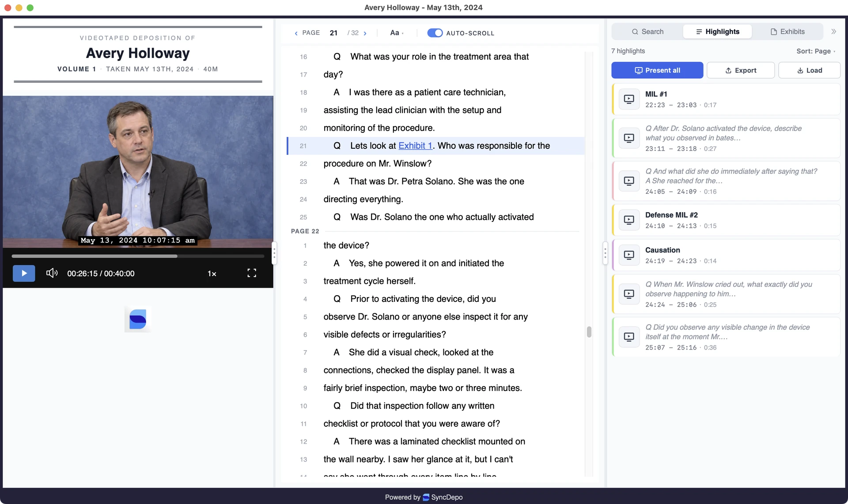Switch to the Highlights tab

(x=717, y=32)
